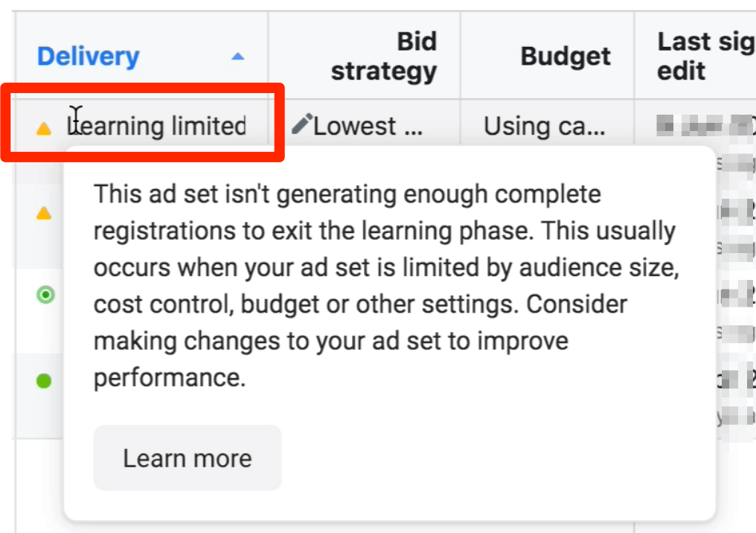Select the Bid strategy column header
Viewport: 756px width, 533px height.
click(x=384, y=57)
